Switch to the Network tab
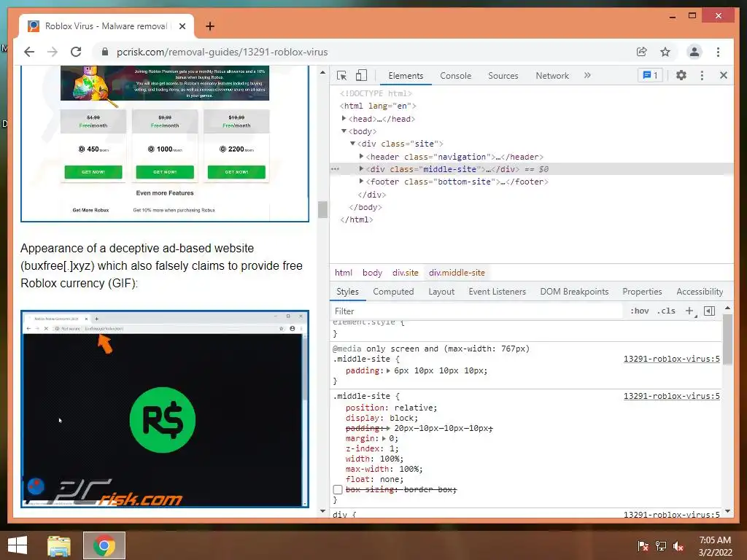This screenshot has width=747, height=560. [552, 76]
